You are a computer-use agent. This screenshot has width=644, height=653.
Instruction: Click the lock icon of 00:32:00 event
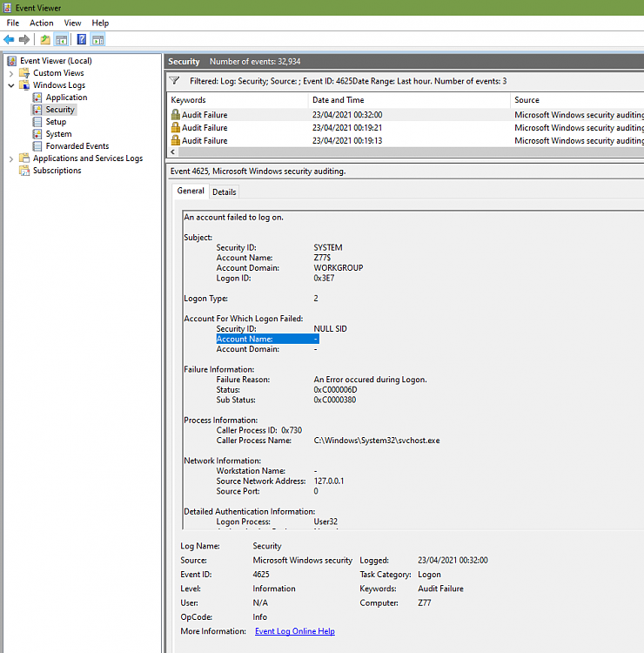coord(176,115)
